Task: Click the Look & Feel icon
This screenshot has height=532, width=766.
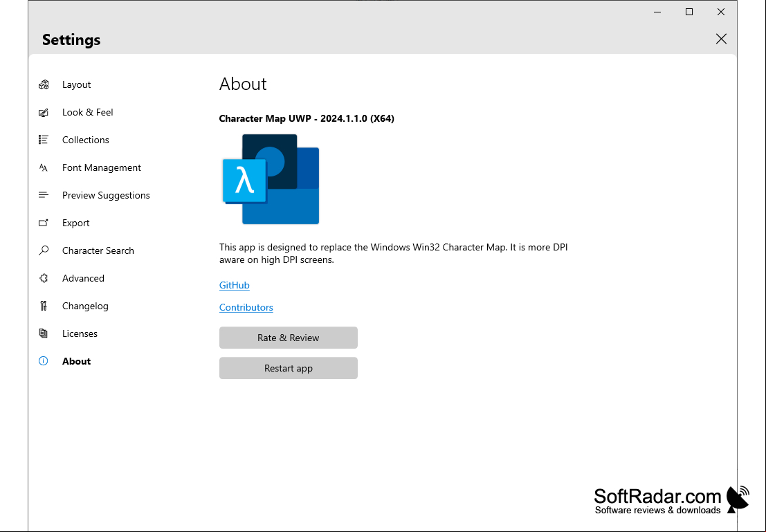Action: [44, 112]
